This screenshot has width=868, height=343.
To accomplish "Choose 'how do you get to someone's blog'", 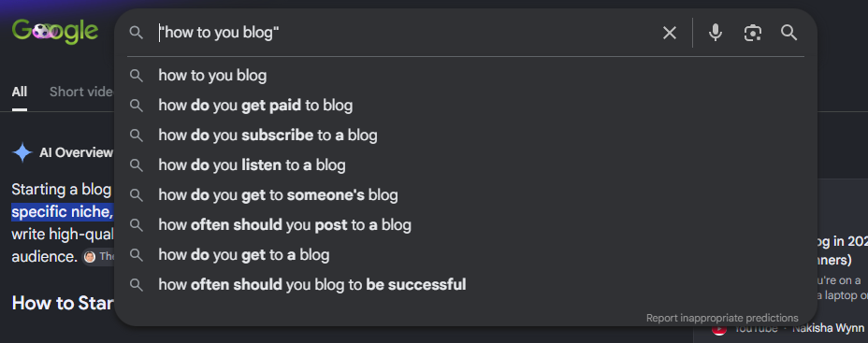I will (x=465, y=194).
